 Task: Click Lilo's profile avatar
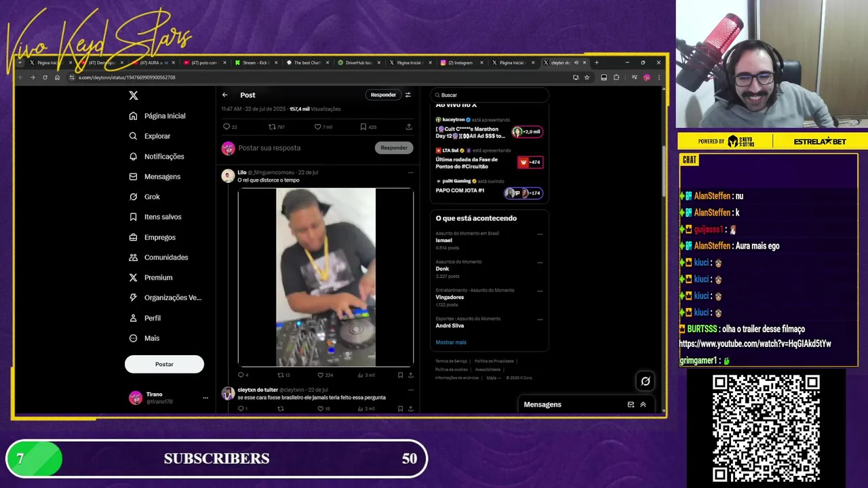point(228,176)
